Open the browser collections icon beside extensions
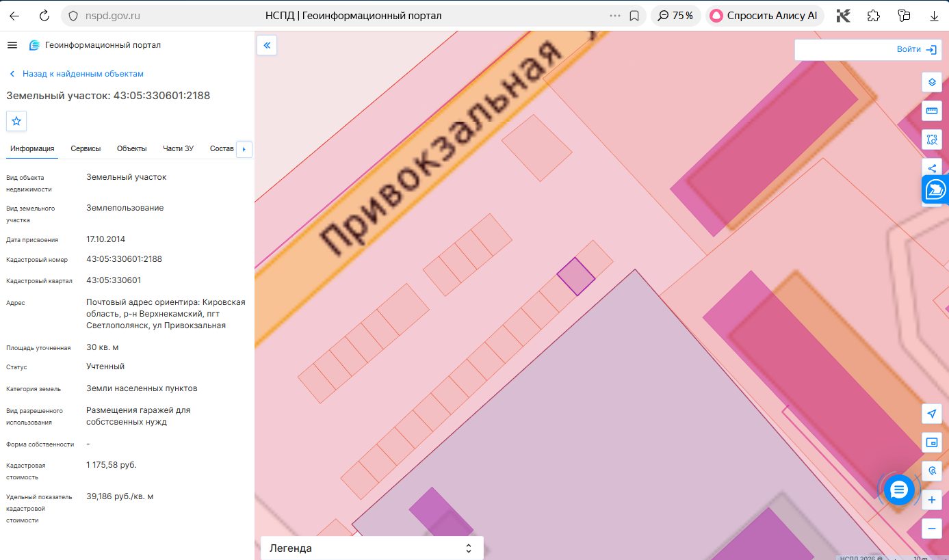Viewport: 949px width, 560px height. point(904,15)
